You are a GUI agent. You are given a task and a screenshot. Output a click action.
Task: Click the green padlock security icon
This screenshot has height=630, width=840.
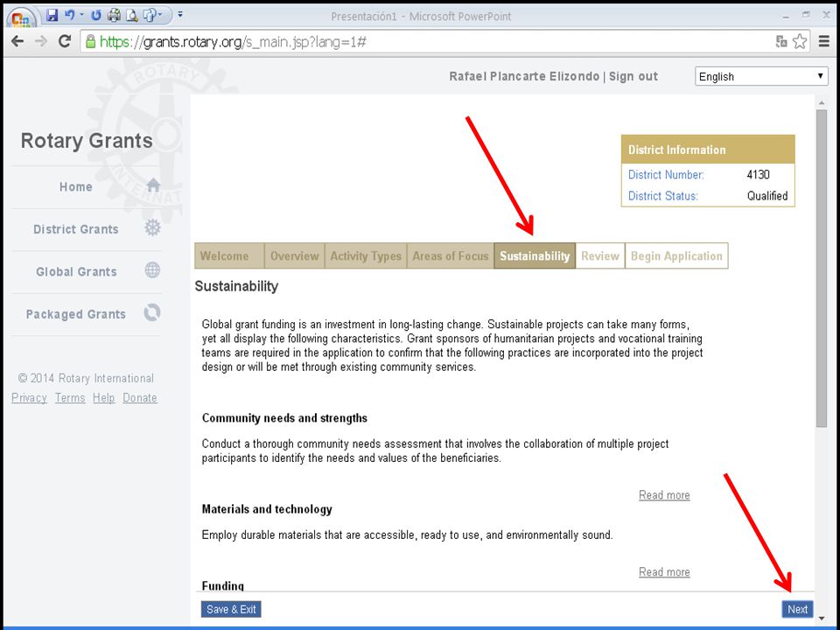point(90,41)
